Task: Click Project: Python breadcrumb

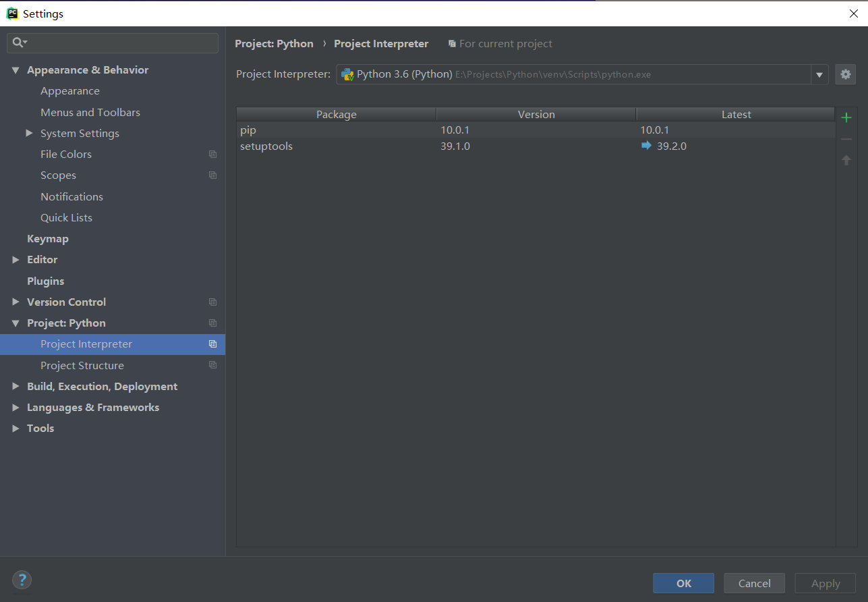Action: [x=274, y=44]
